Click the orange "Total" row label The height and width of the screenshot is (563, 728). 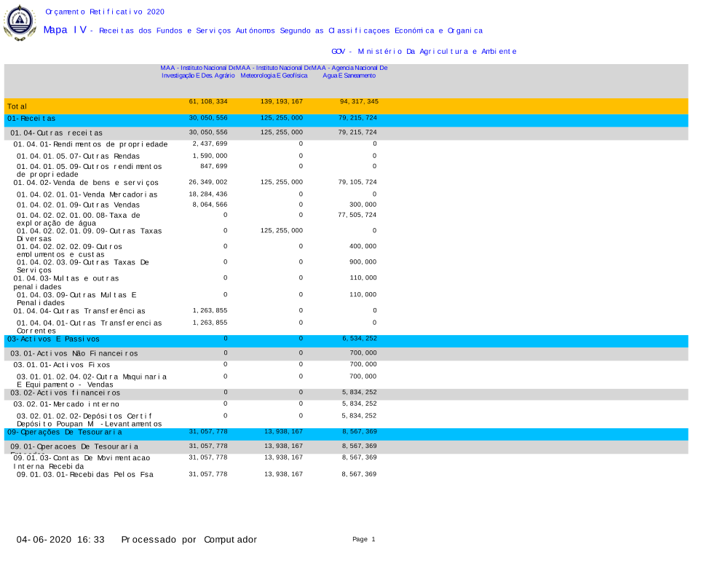coord(17,106)
